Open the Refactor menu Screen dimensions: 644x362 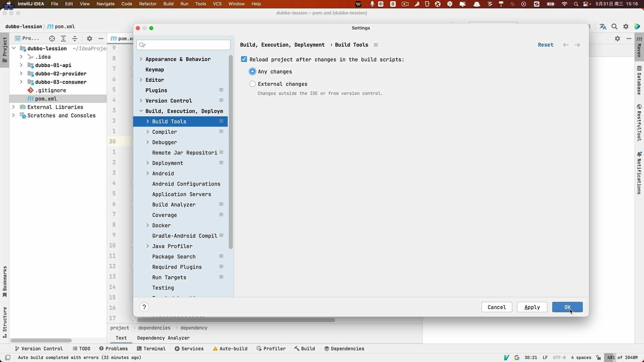pyautogui.click(x=148, y=4)
